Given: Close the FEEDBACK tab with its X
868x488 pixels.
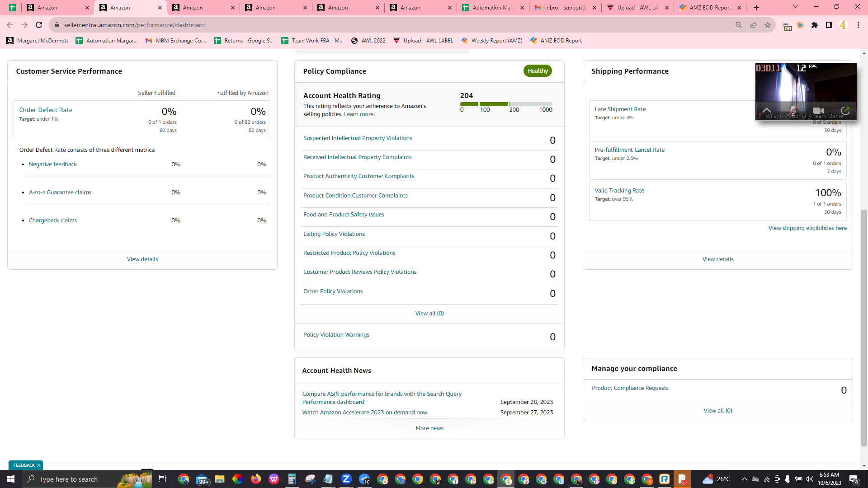Looking at the screenshot, I should tap(39, 465).
